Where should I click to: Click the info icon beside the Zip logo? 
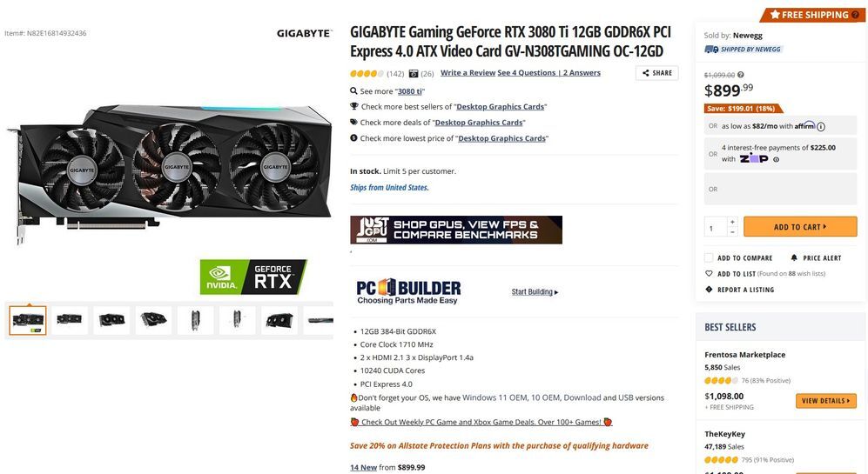(776, 159)
